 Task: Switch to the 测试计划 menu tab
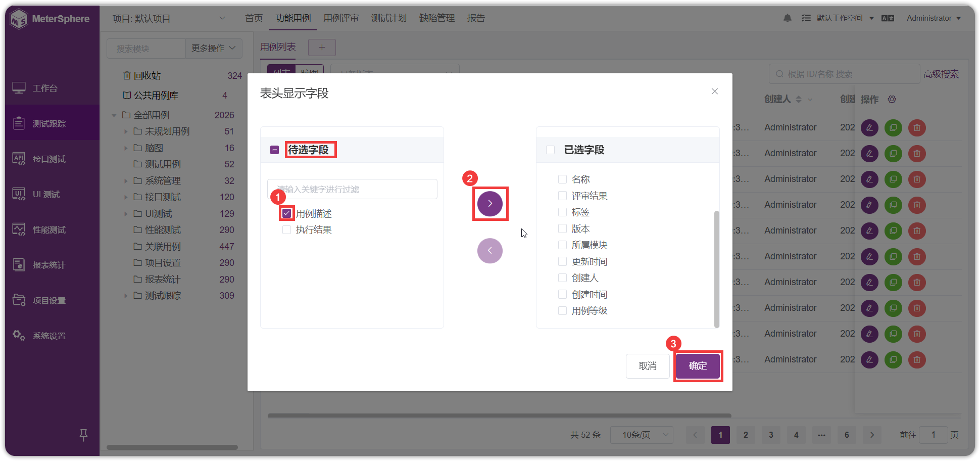(389, 18)
